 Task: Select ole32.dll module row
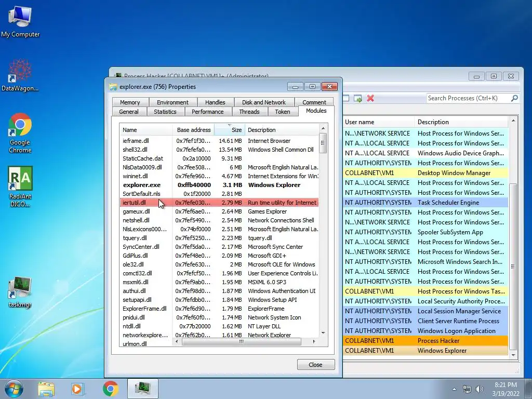(x=219, y=264)
